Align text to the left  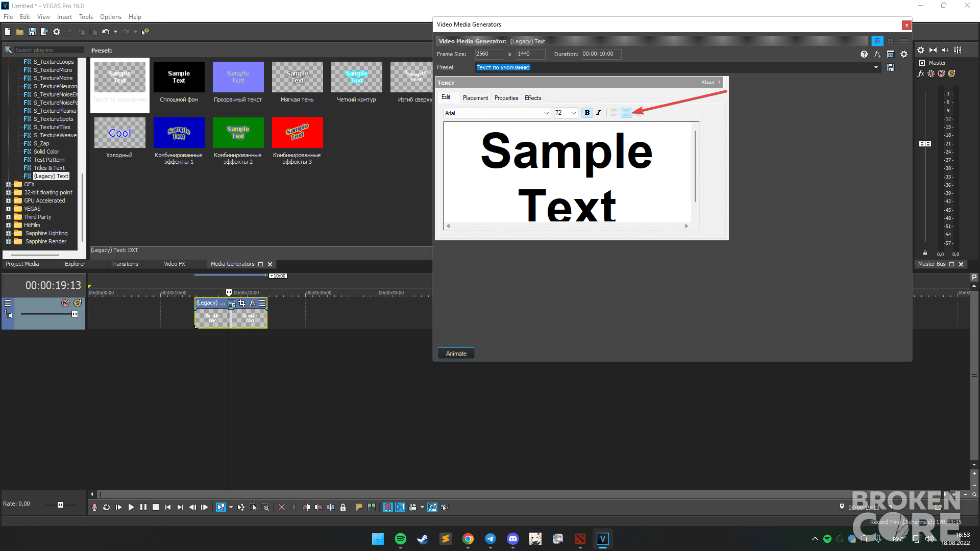point(614,113)
